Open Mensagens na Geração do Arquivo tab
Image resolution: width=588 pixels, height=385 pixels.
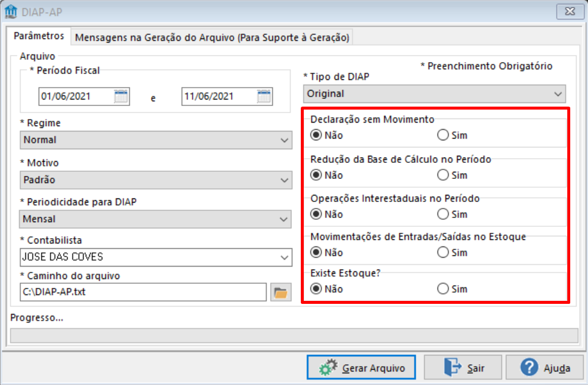click(212, 37)
